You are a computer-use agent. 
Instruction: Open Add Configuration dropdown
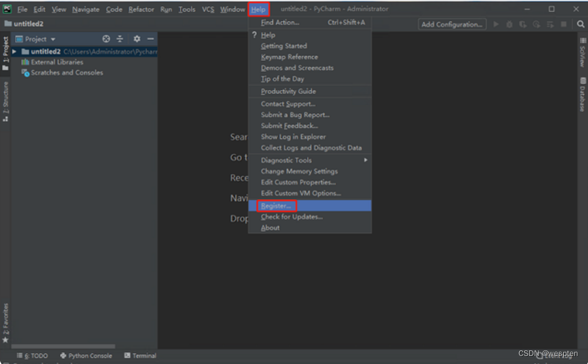click(x=452, y=24)
